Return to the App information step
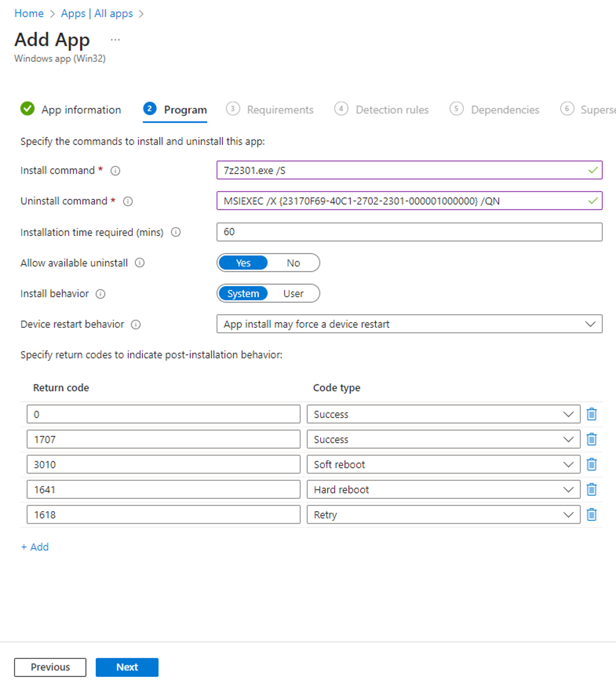616x681 pixels. coord(81,109)
